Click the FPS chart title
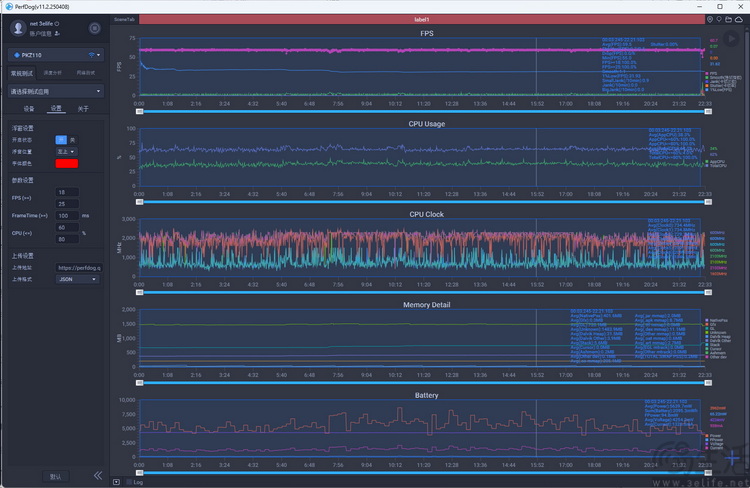Viewport: 750px width, 488px height. [x=427, y=33]
